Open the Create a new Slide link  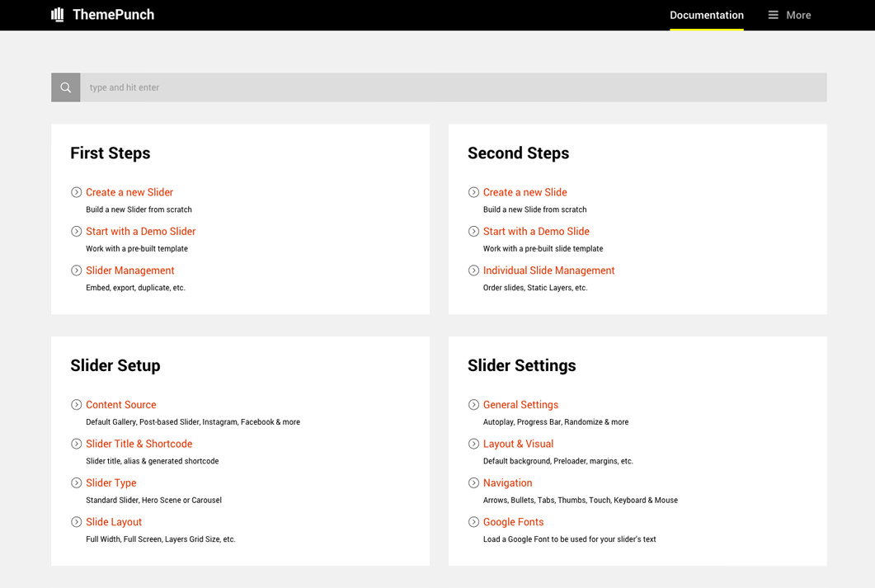click(x=525, y=192)
